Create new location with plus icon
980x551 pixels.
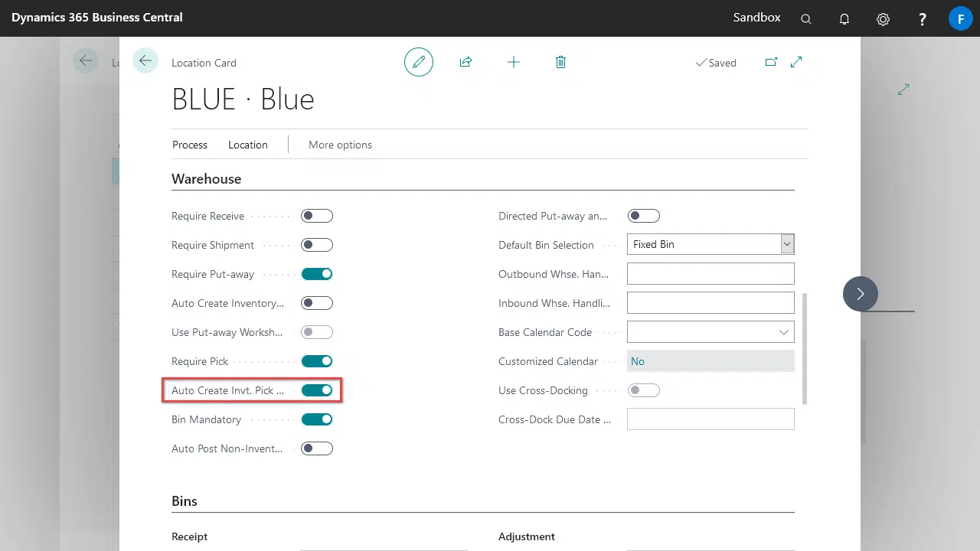coord(514,62)
